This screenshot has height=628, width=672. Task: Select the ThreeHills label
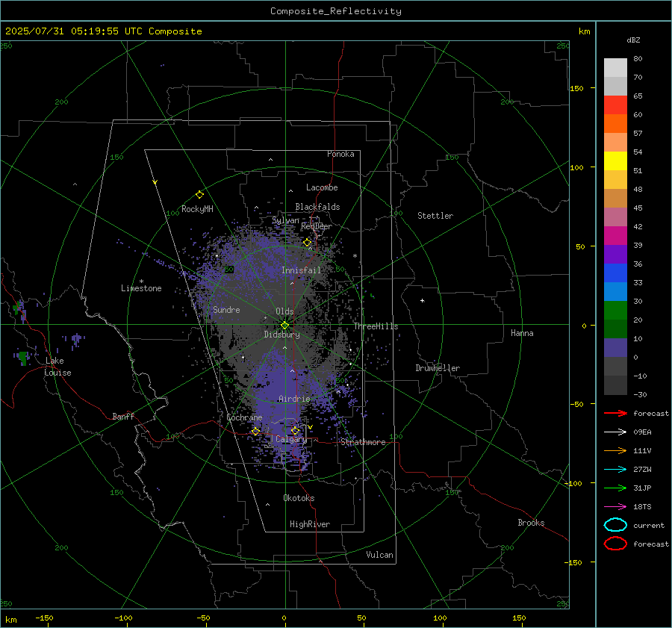tap(376, 326)
